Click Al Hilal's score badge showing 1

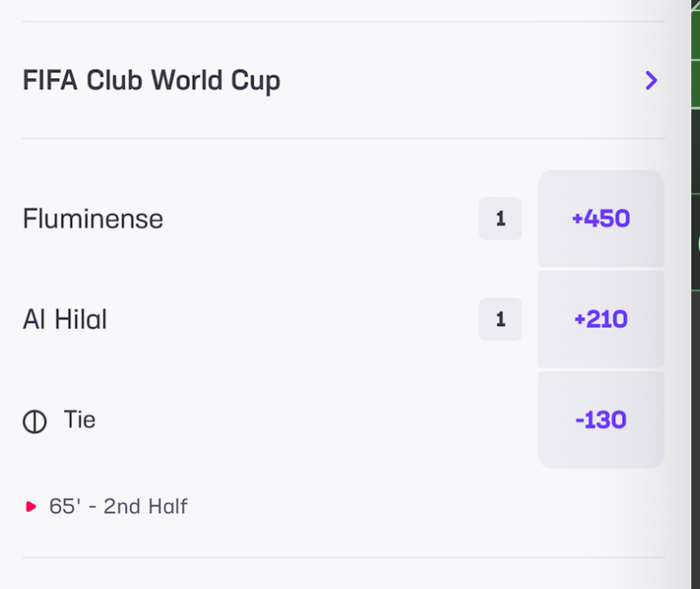pyautogui.click(x=500, y=319)
